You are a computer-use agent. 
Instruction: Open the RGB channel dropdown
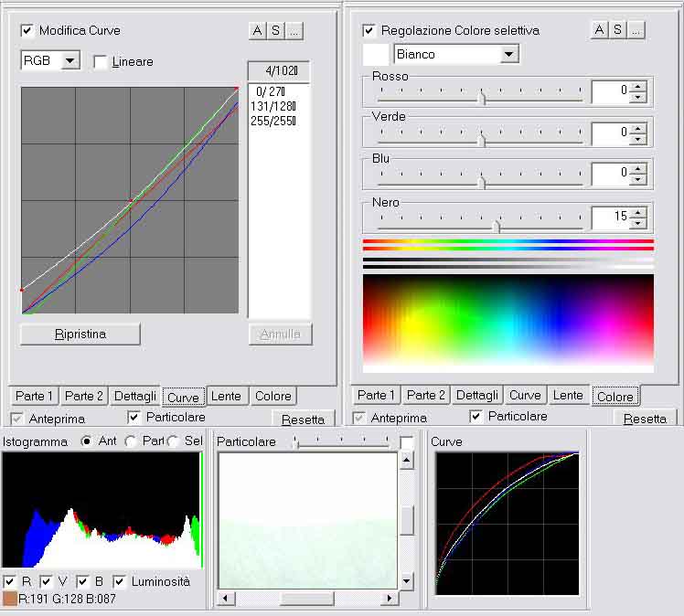pyautogui.click(x=71, y=61)
